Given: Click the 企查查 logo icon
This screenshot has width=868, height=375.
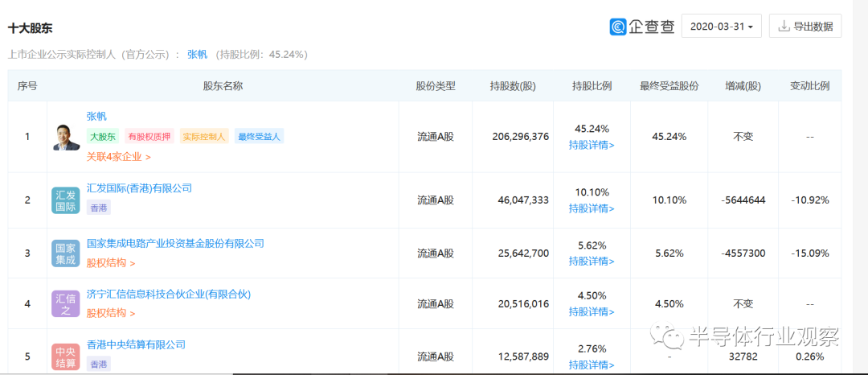Looking at the screenshot, I should [618, 27].
